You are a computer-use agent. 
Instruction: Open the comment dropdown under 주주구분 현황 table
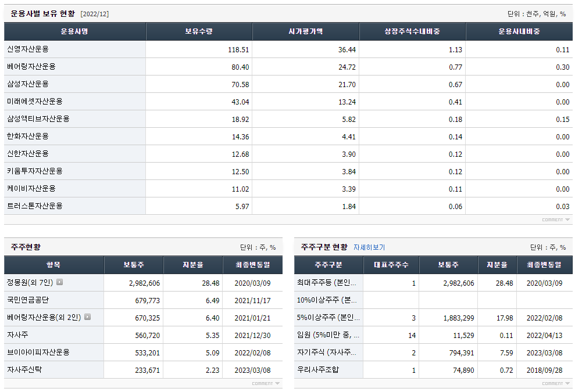point(556,383)
